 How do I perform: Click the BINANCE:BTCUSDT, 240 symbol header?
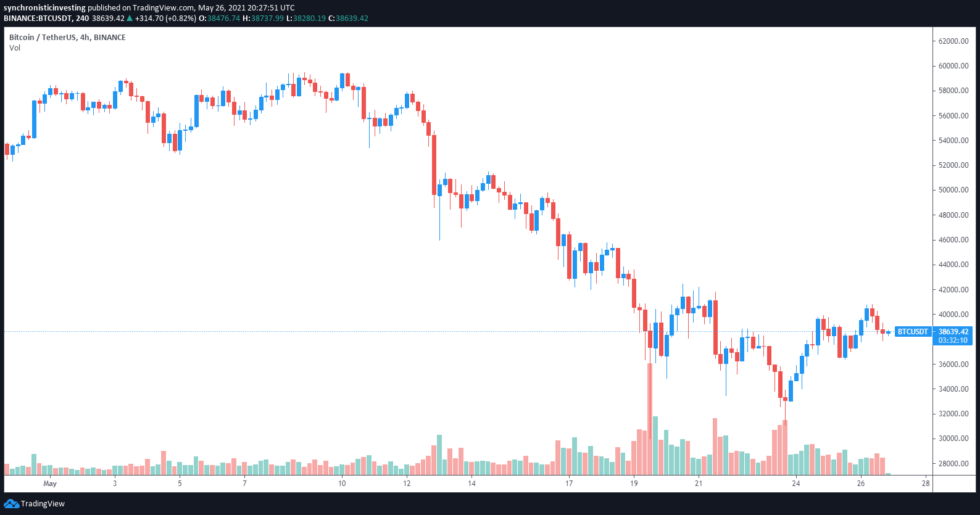(x=46, y=19)
